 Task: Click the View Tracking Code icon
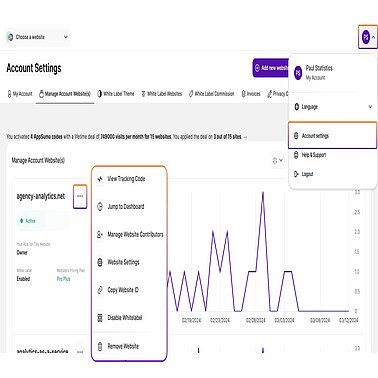[x=100, y=179]
